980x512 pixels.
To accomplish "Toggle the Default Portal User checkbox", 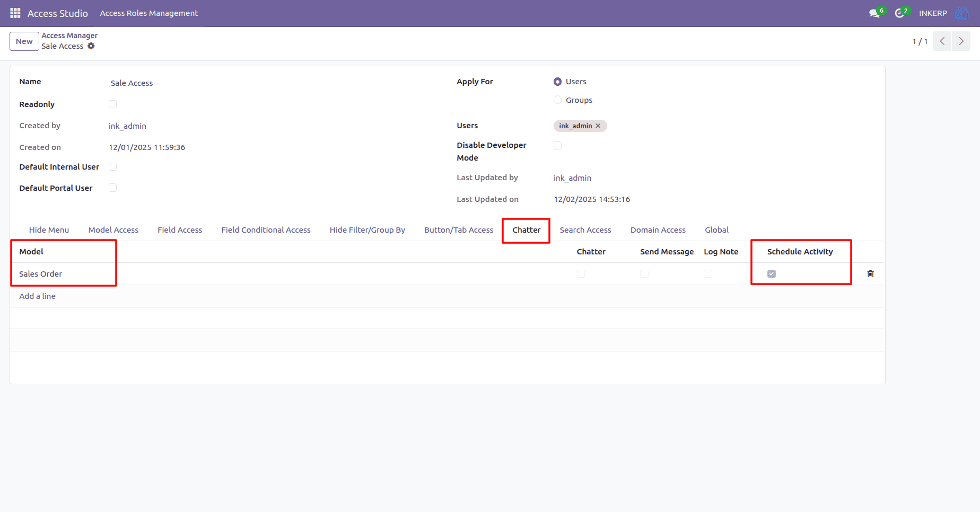I will (113, 188).
